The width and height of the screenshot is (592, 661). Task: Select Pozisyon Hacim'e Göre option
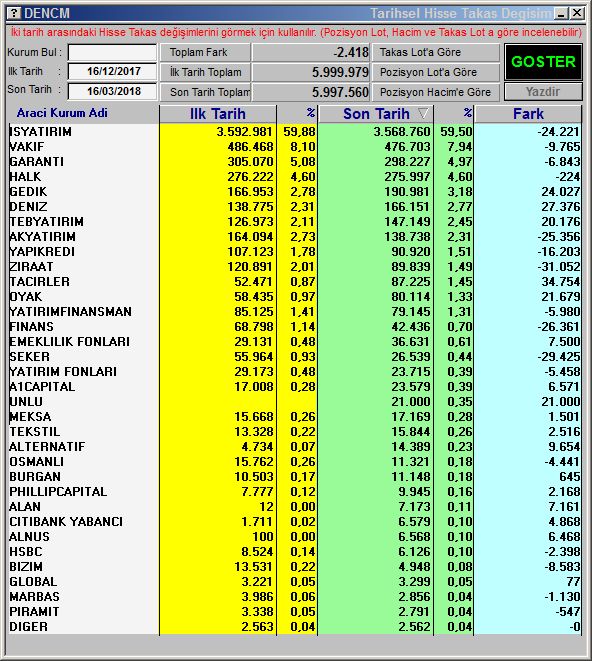point(436,92)
